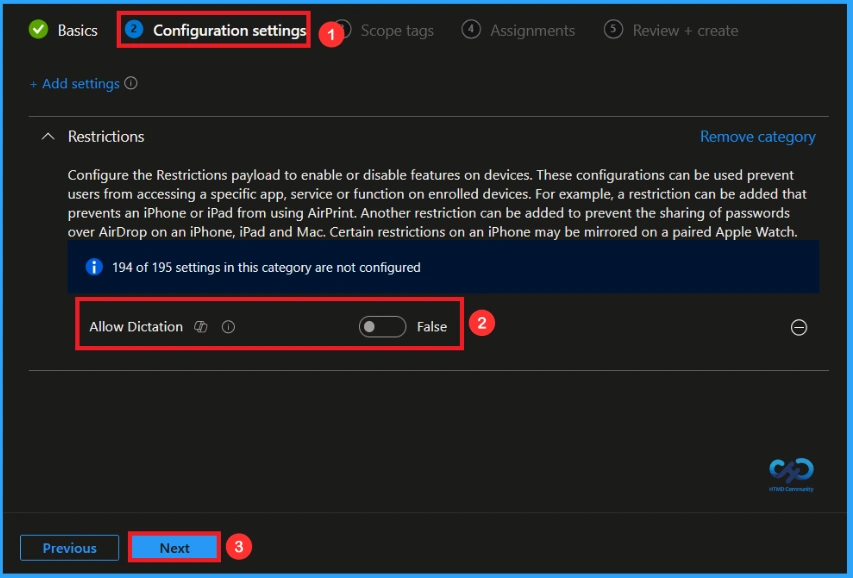
Task: Open Add settings
Action: [x=77, y=84]
